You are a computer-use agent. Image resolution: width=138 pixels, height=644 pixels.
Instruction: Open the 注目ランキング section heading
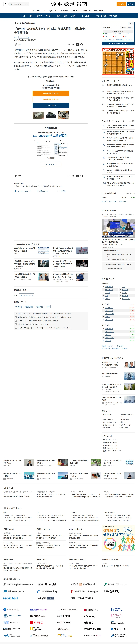[x=109, y=279]
